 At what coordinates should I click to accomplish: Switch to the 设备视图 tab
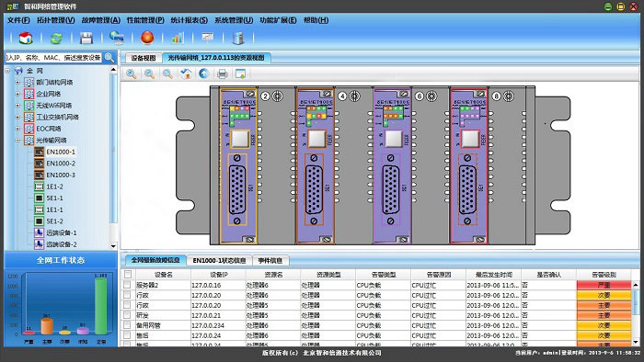144,58
